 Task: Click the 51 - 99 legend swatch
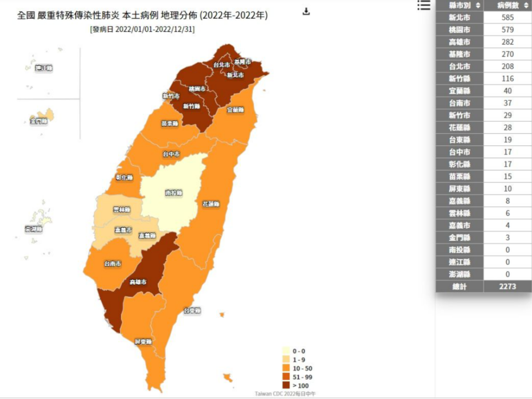tap(286, 377)
